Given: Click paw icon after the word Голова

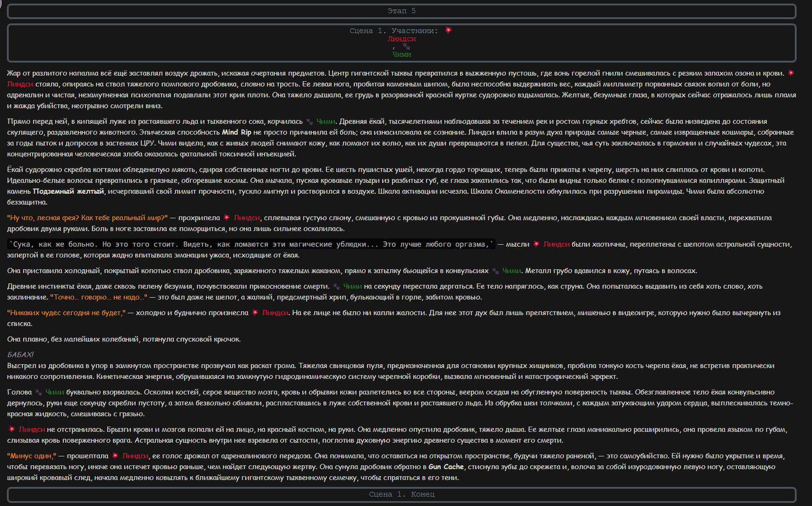Looking at the screenshot, I should coord(39,392).
